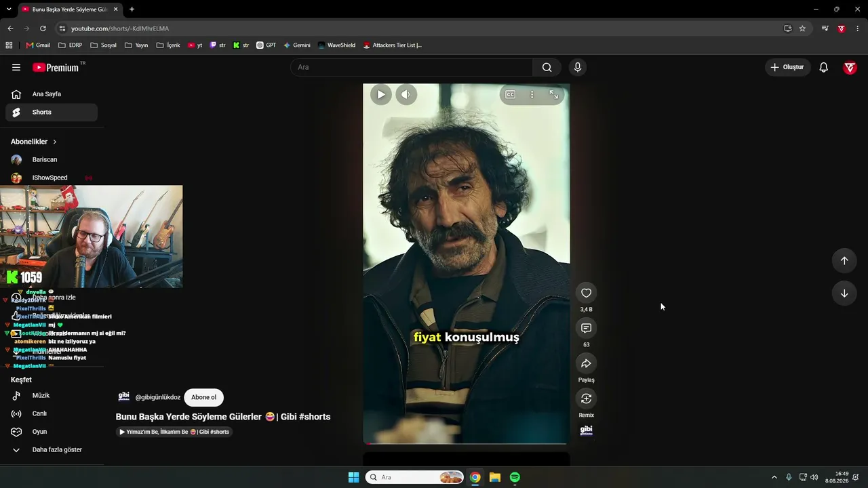
Task: Mute the short's volume
Action: point(406,94)
